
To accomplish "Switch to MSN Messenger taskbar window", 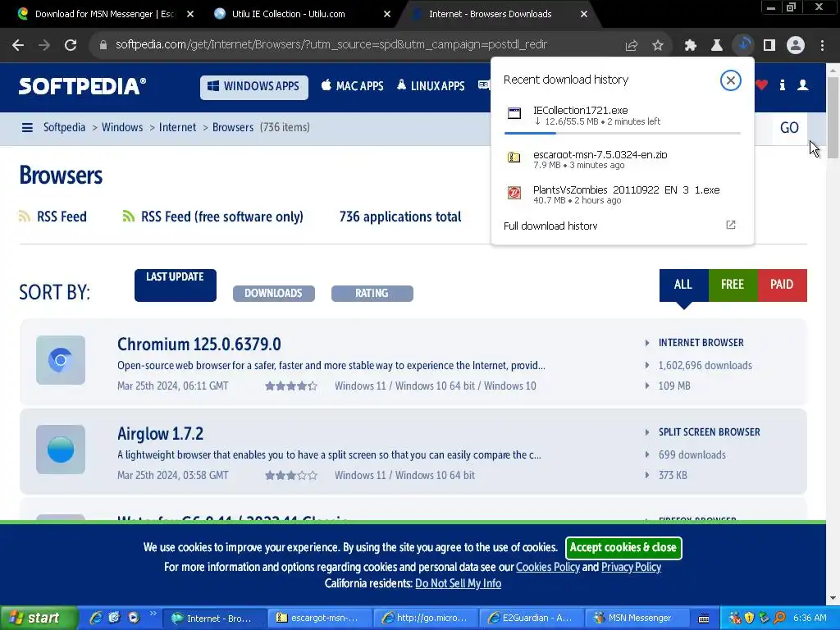I will tap(636, 619).
